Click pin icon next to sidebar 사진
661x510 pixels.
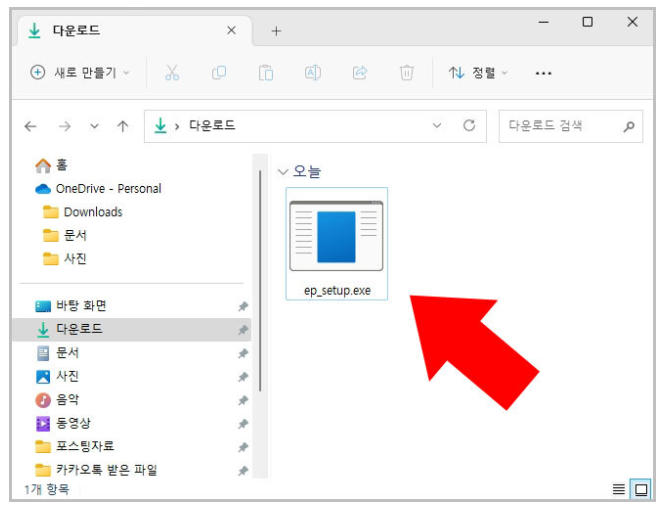243,377
